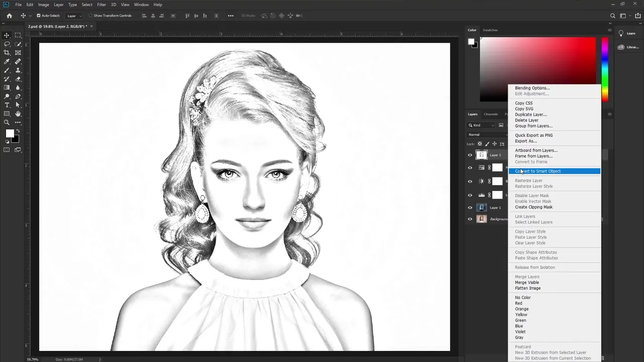
Task: Click the Home icon in options bar
Action: click(9, 16)
